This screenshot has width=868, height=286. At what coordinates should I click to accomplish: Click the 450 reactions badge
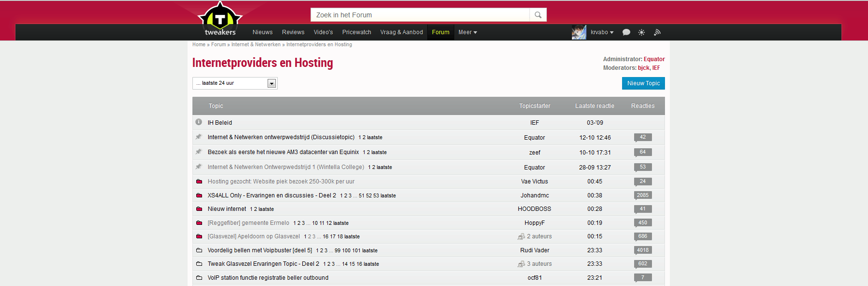click(643, 223)
